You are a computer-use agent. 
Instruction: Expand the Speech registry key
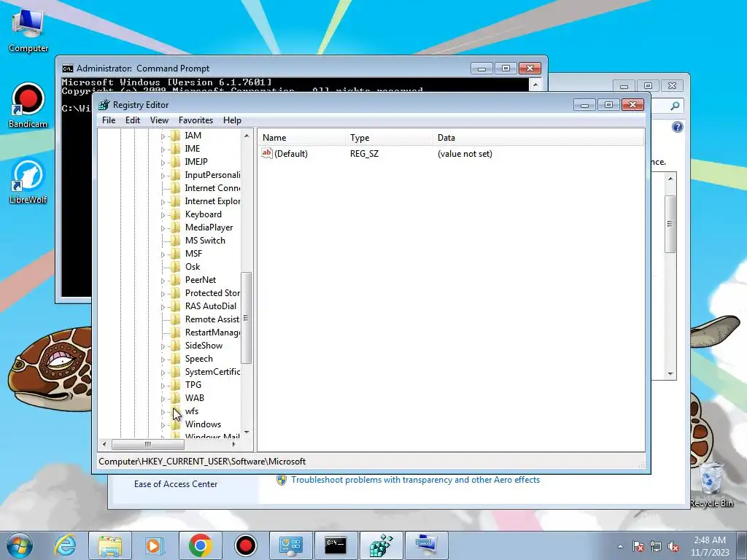163,359
